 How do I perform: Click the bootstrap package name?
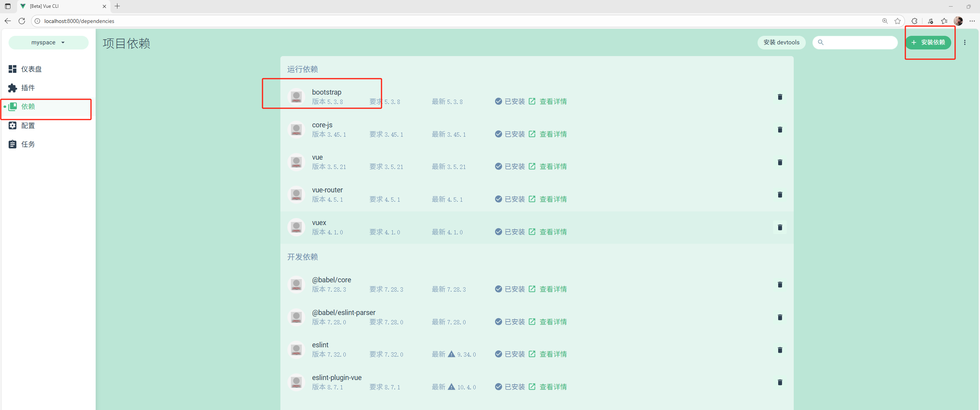(x=327, y=92)
